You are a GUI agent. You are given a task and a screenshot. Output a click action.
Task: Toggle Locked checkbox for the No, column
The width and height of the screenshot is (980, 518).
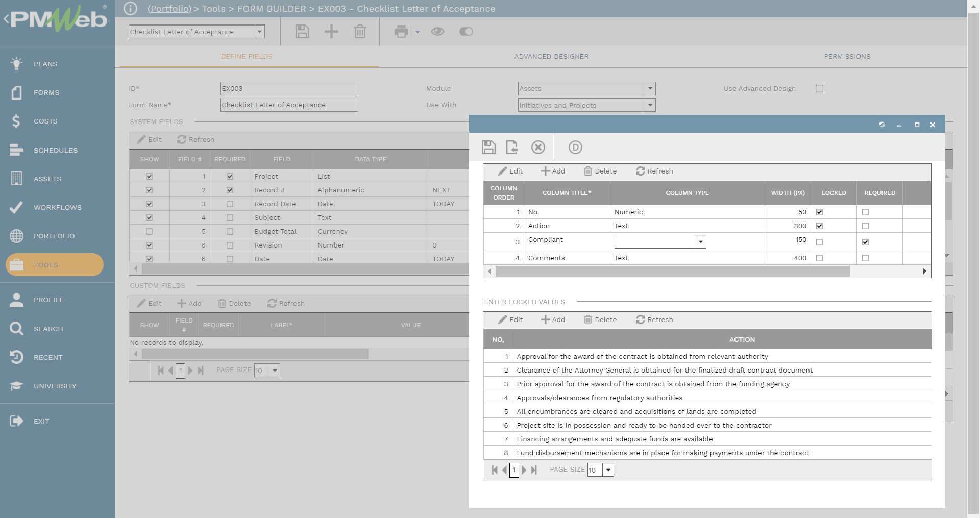point(819,212)
